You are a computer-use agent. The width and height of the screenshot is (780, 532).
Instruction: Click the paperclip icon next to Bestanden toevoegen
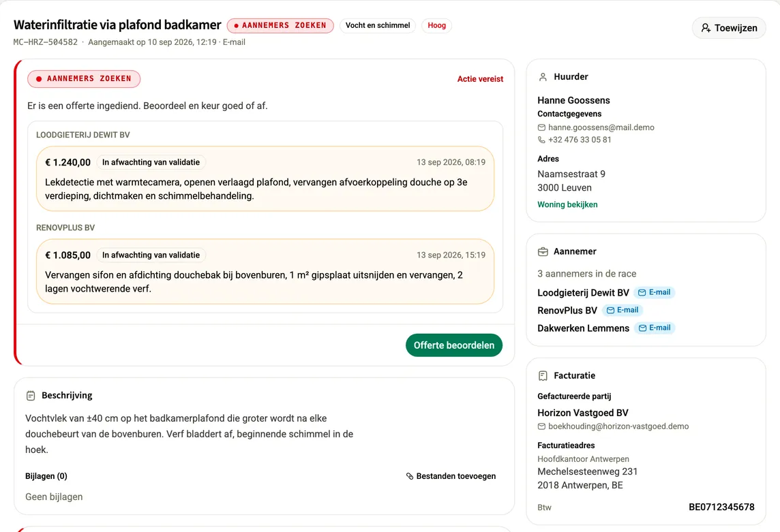pos(410,476)
